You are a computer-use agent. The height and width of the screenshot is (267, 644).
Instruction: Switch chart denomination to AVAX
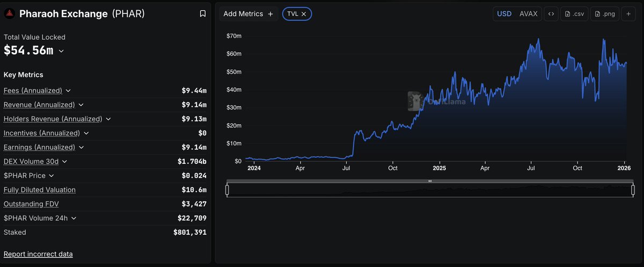[528, 14]
